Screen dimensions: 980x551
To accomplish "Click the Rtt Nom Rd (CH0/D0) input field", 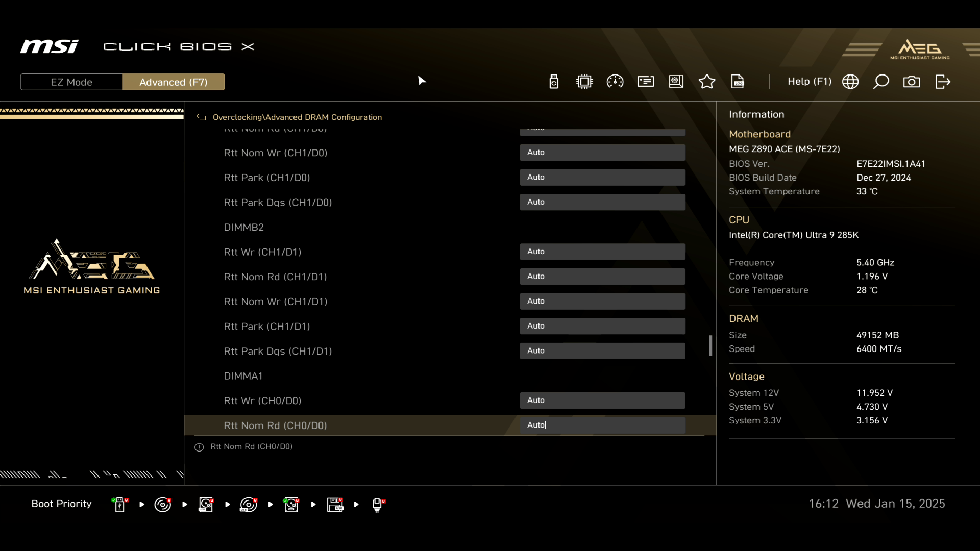I will [602, 425].
